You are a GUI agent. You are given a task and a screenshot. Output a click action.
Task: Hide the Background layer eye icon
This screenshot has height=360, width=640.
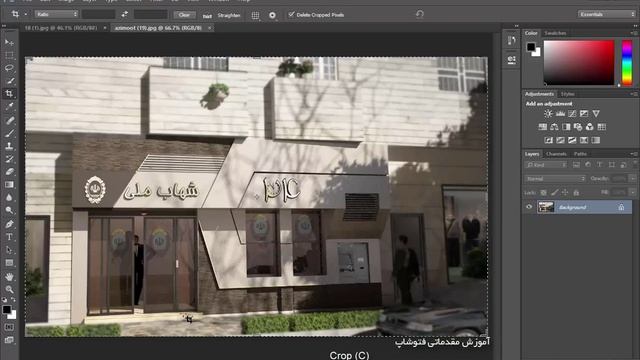(529, 207)
